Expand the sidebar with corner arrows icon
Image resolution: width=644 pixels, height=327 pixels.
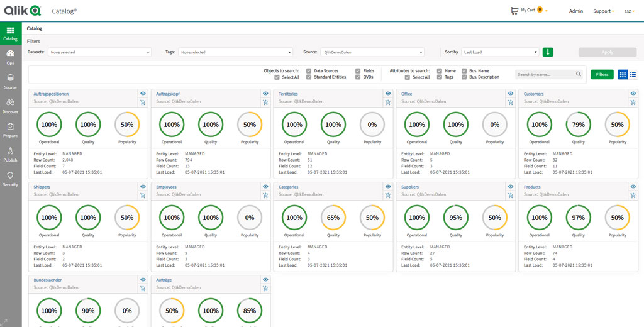pos(4,322)
